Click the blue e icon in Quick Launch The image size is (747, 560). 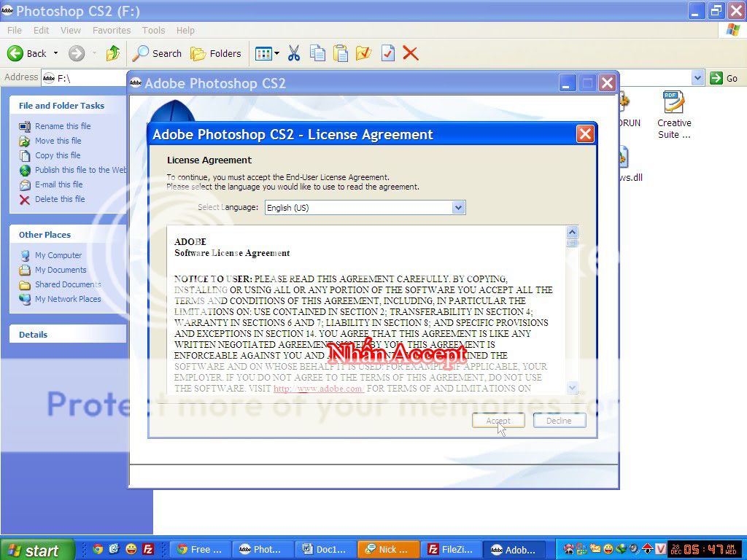(x=115, y=550)
